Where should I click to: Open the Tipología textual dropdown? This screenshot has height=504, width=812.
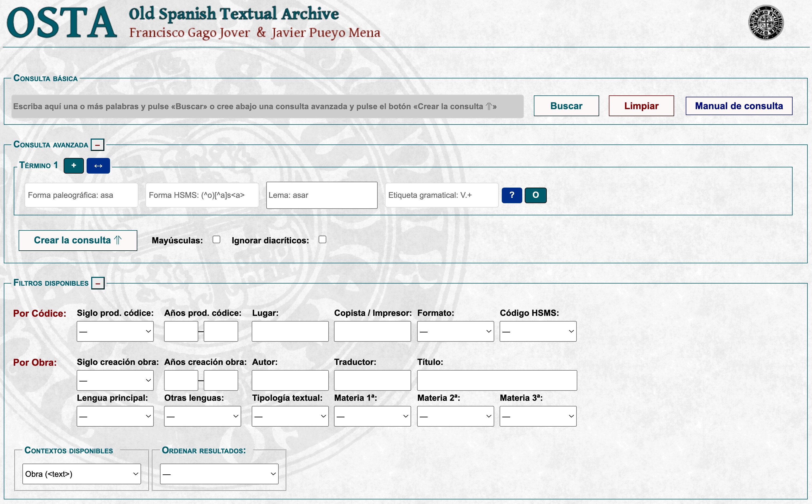290,416
